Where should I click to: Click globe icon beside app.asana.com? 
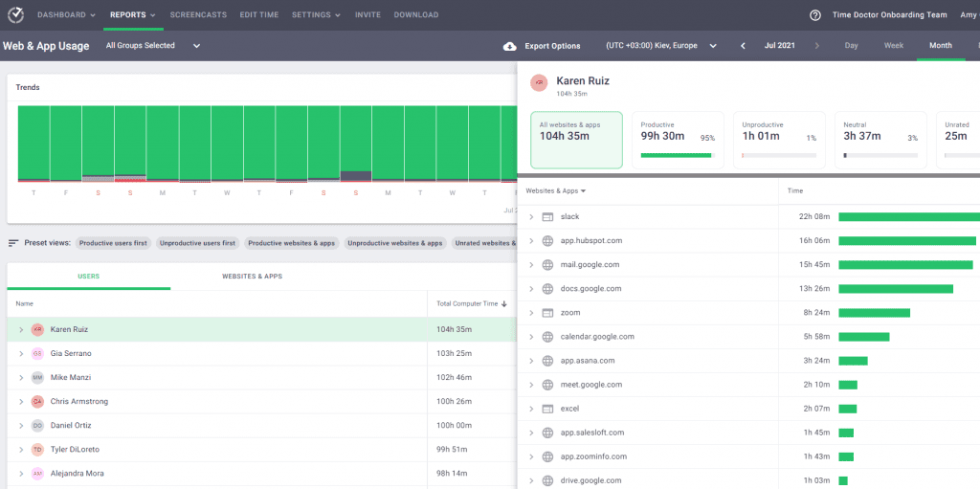click(x=547, y=361)
